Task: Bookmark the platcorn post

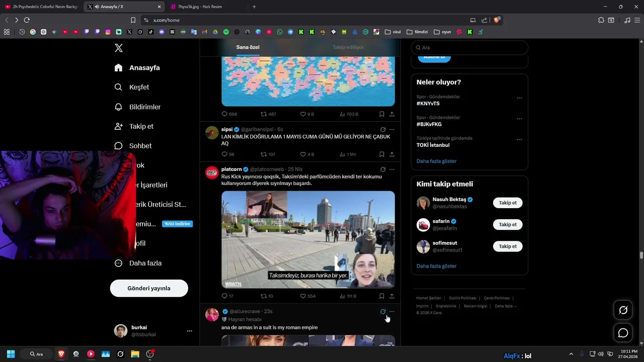Action: point(382,296)
